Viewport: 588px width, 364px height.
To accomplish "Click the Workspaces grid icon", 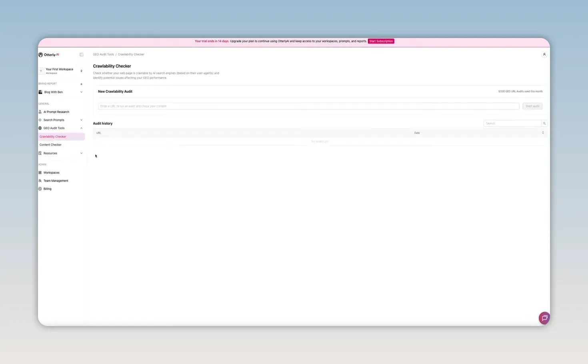I will [40, 173].
